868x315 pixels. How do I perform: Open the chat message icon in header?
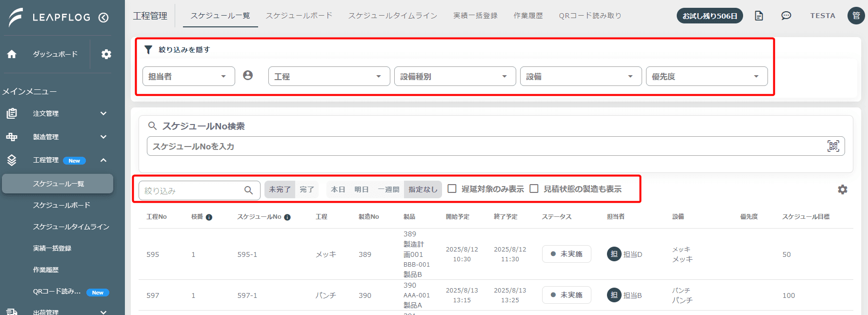(x=786, y=16)
